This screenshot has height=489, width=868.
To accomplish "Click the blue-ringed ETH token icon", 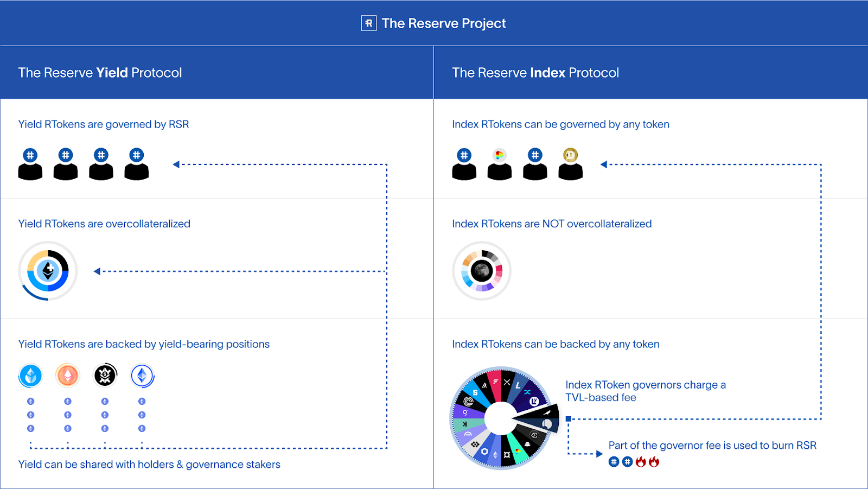I will (x=141, y=374).
